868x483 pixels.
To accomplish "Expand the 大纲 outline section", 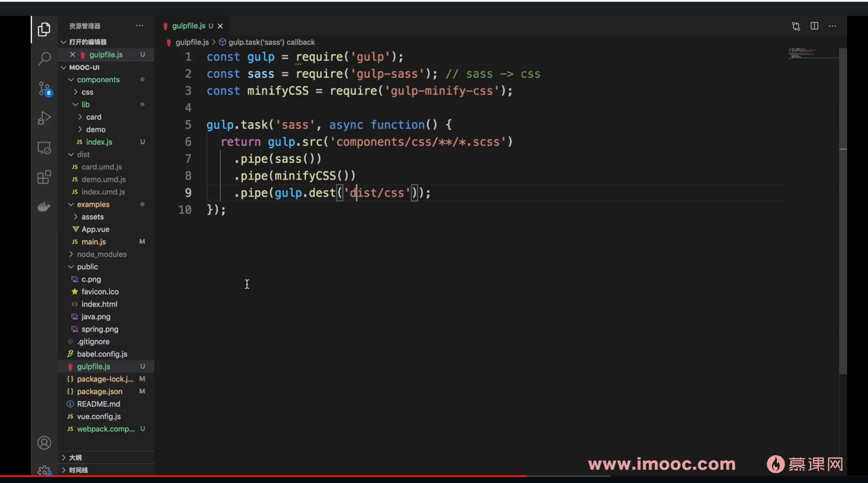I will (75, 458).
